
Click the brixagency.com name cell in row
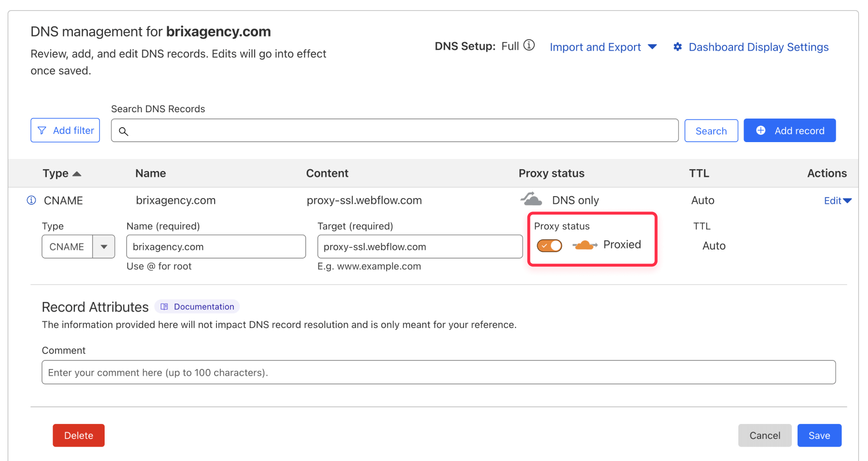pos(176,200)
